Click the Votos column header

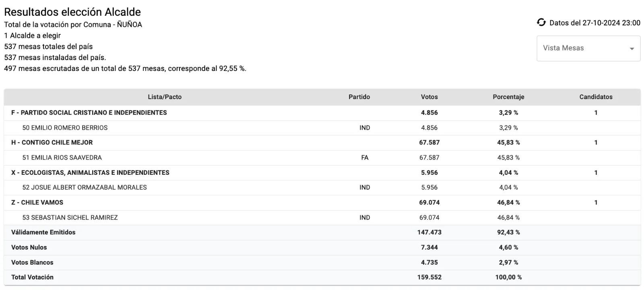coord(429,97)
